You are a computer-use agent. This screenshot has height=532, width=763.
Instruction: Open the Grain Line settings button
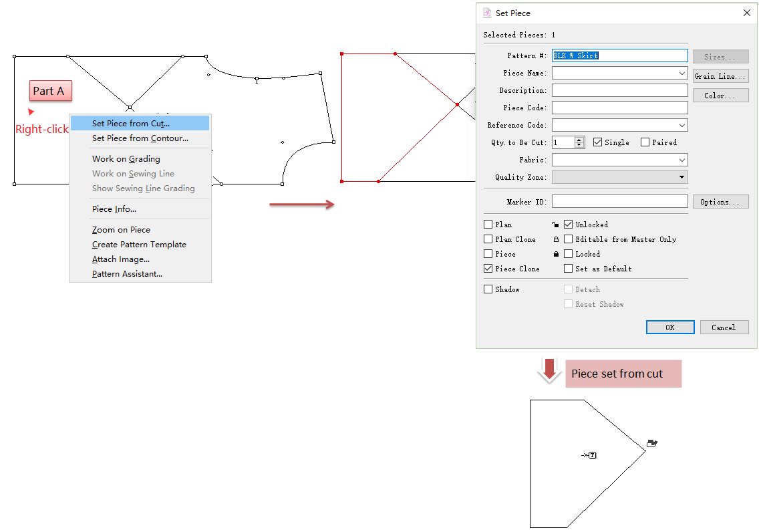point(720,76)
